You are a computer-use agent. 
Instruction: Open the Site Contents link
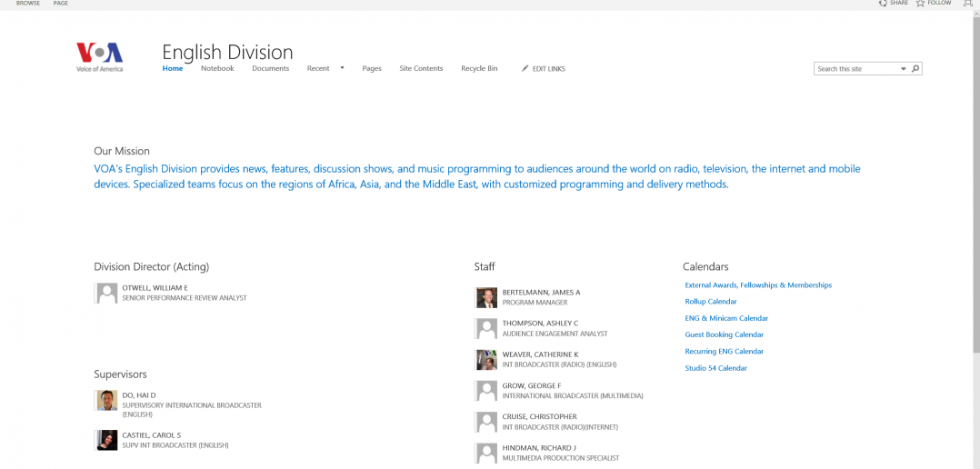coord(421,69)
